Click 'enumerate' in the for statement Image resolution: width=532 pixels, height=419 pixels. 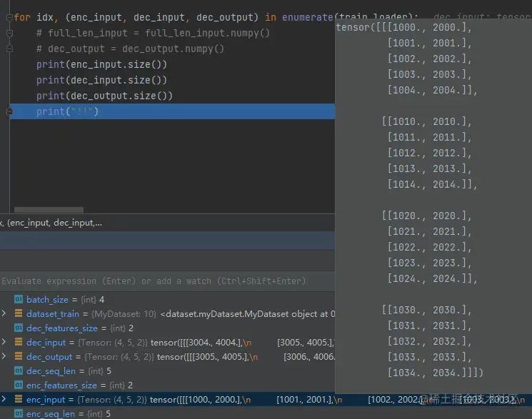307,17
